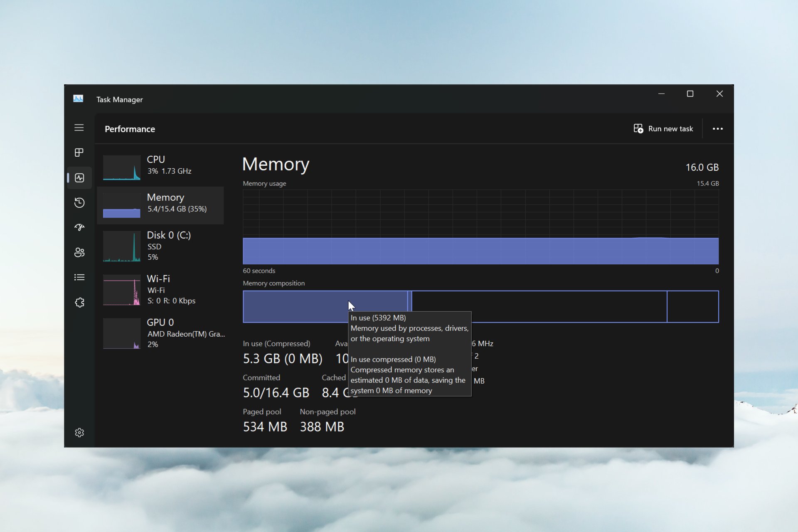Open Users page sidebar icon

pos(79,252)
